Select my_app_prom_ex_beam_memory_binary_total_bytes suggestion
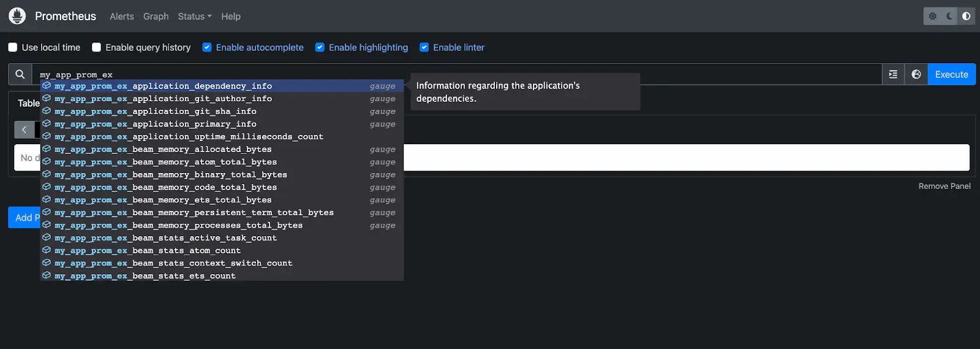980x349 pixels. pyautogui.click(x=222, y=174)
